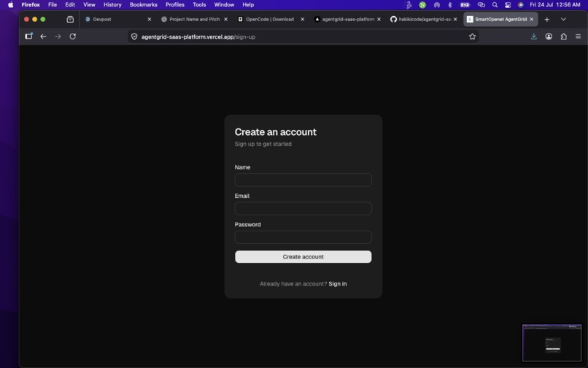Close the OpenCode Download tab

click(x=302, y=19)
